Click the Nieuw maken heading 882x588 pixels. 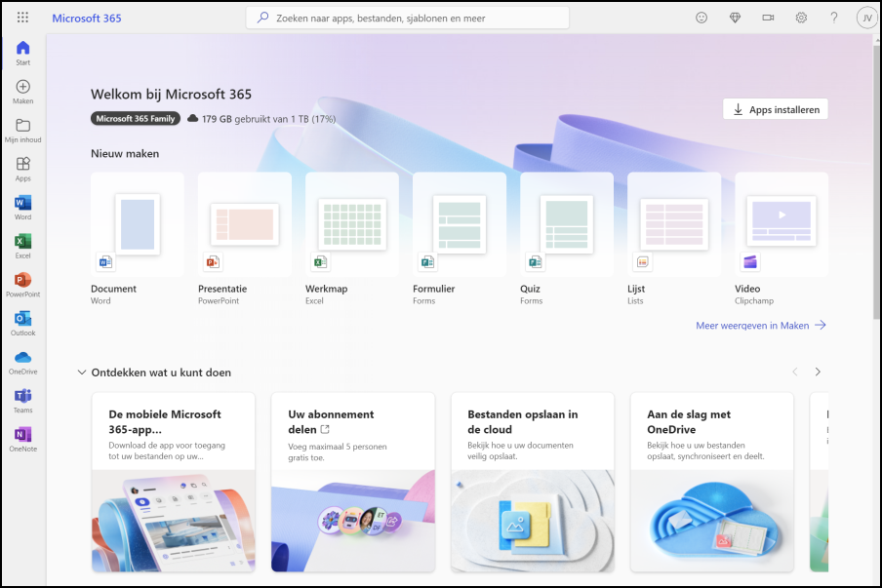coord(125,153)
